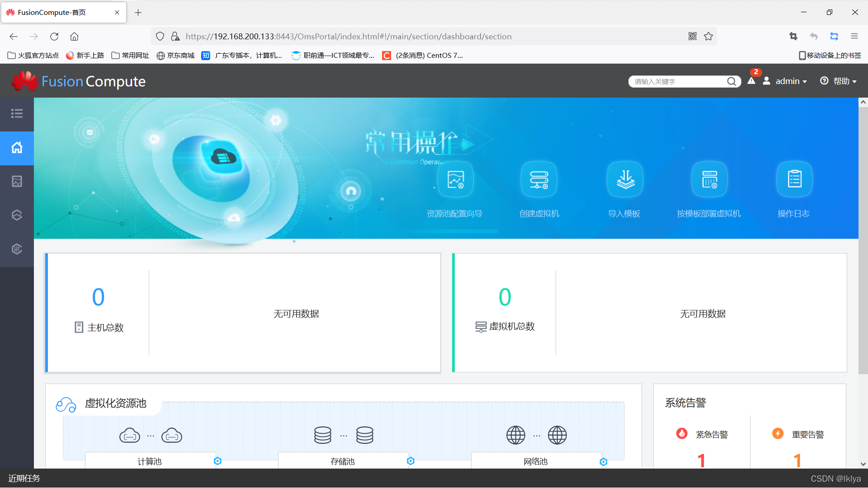Click the alarm bell warning icon

751,81
